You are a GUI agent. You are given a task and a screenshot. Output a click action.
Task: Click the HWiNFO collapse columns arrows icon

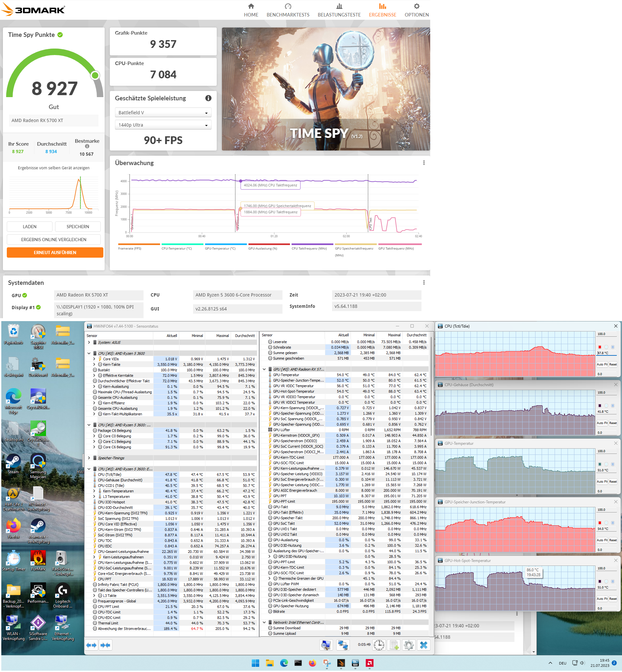[x=105, y=645]
